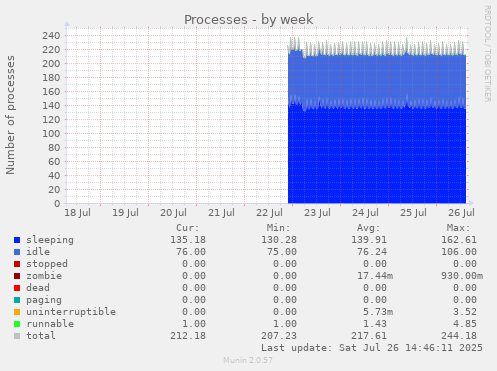Select the "Avg:" column header
This screenshot has height=371, width=497.
tap(368, 228)
